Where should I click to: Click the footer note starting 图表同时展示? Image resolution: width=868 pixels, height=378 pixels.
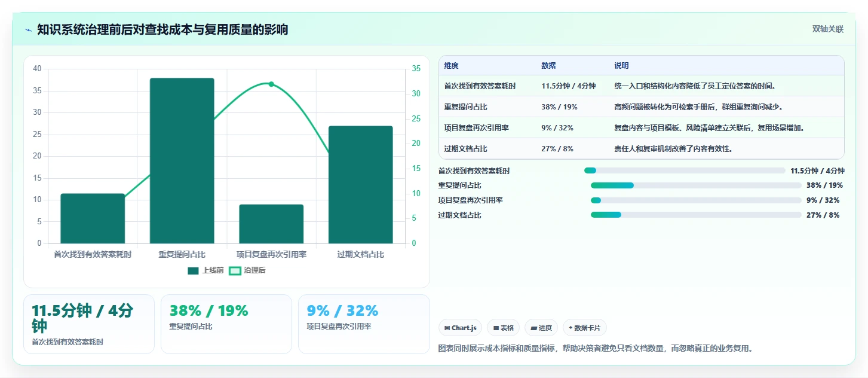click(596, 348)
